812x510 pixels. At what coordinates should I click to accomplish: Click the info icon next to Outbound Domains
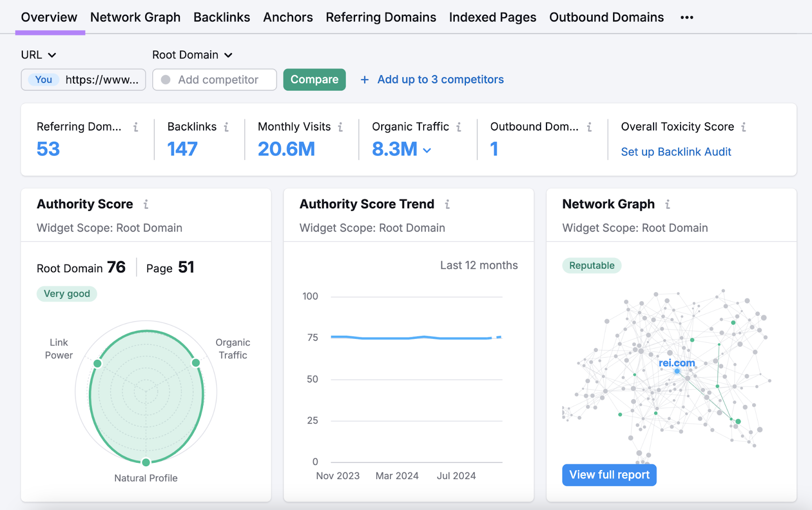[x=590, y=127]
